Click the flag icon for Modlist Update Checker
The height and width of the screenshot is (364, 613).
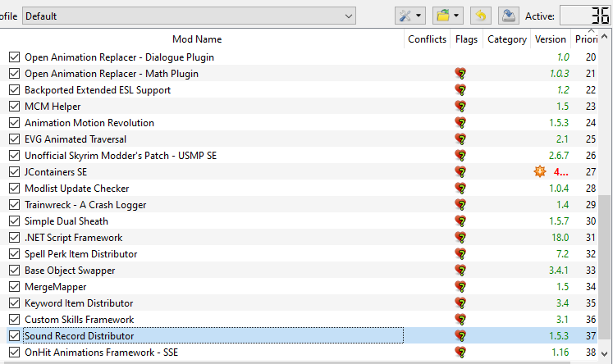pyautogui.click(x=461, y=189)
